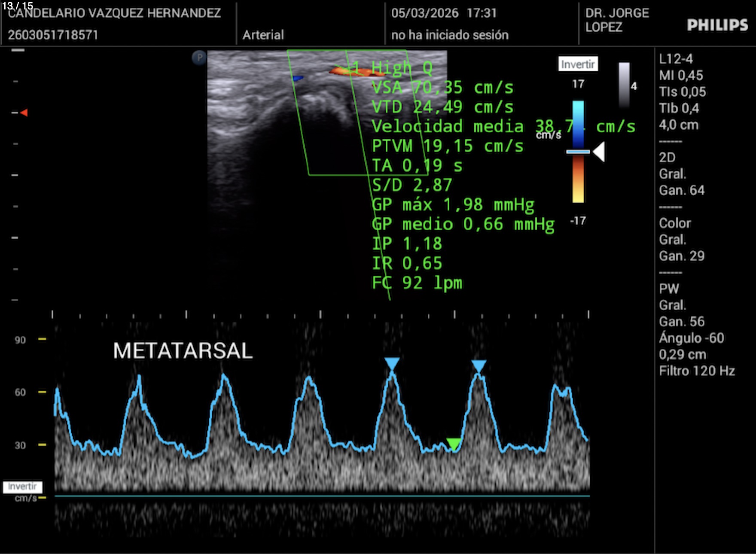The width and height of the screenshot is (756, 554).
Task: Click the METATARSAL annotation label
Action: coord(183,351)
